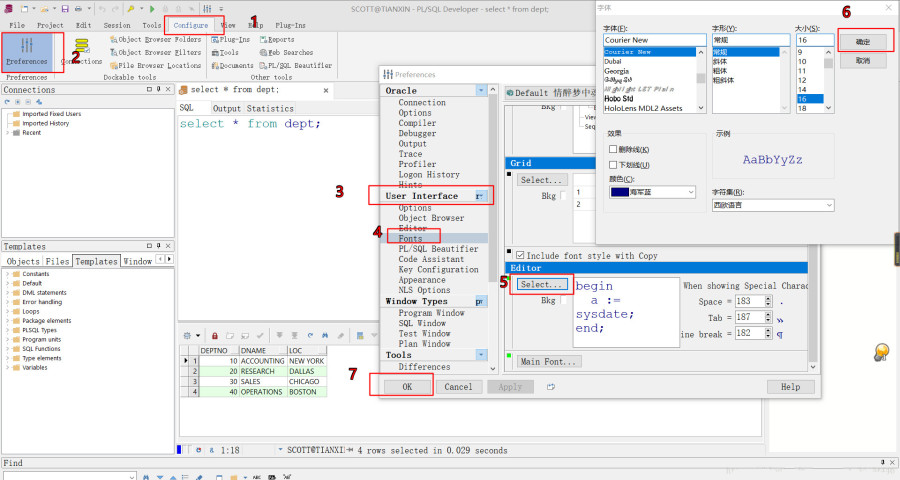Click the Editor font Select... button
This screenshot has height=480, width=900.
tap(541, 284)
